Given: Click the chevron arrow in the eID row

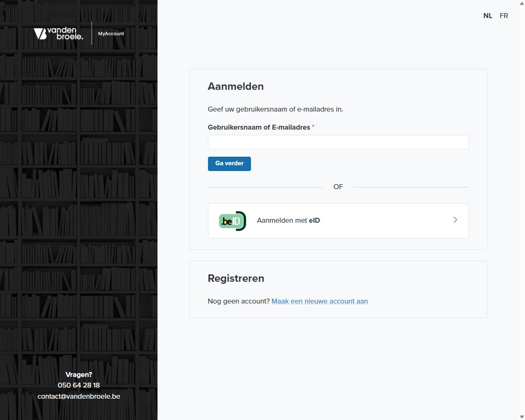Looking at the screenshot, I should (455, 220).
